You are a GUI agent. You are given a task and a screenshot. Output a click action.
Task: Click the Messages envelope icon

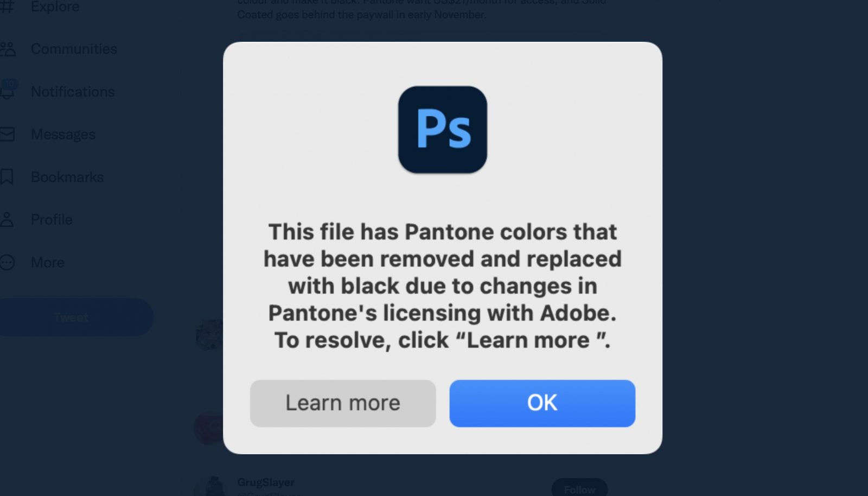(x=7, y=134)
